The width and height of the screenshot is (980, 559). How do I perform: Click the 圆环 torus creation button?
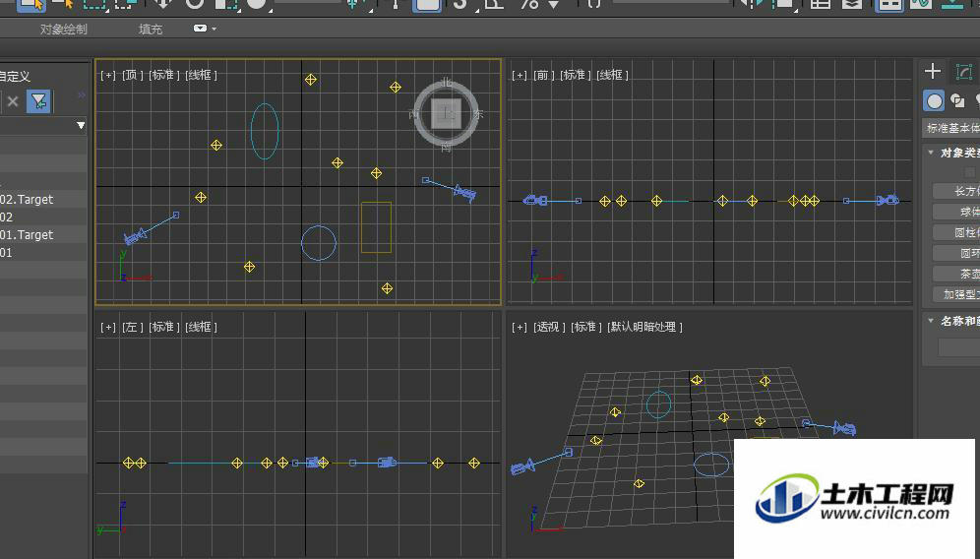point(956,253)
